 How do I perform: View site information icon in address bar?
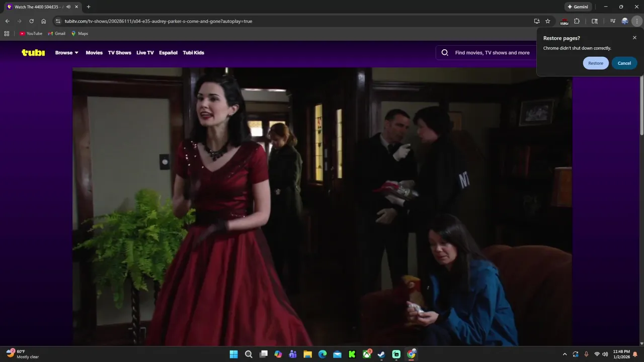[x=58, y=21]
